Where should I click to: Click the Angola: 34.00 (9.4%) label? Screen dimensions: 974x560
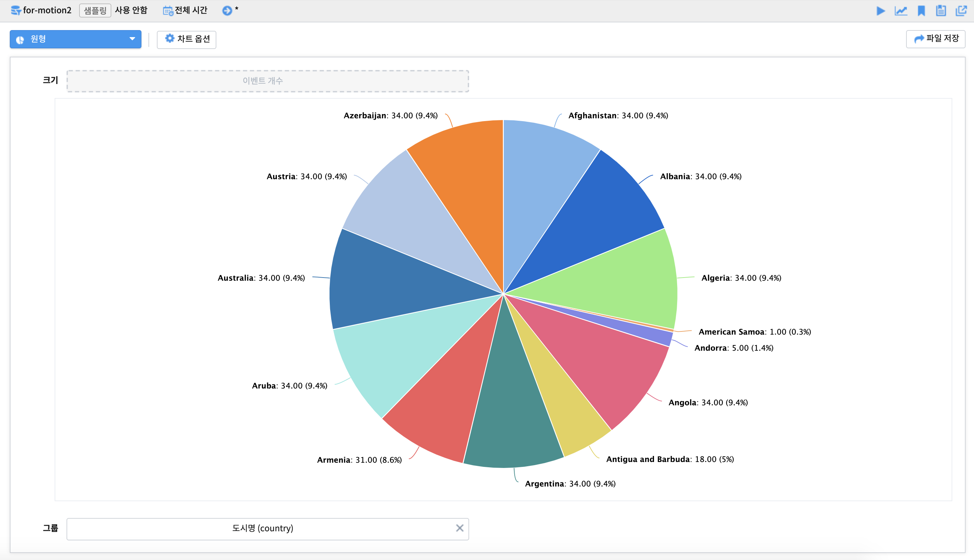[708, 403]
